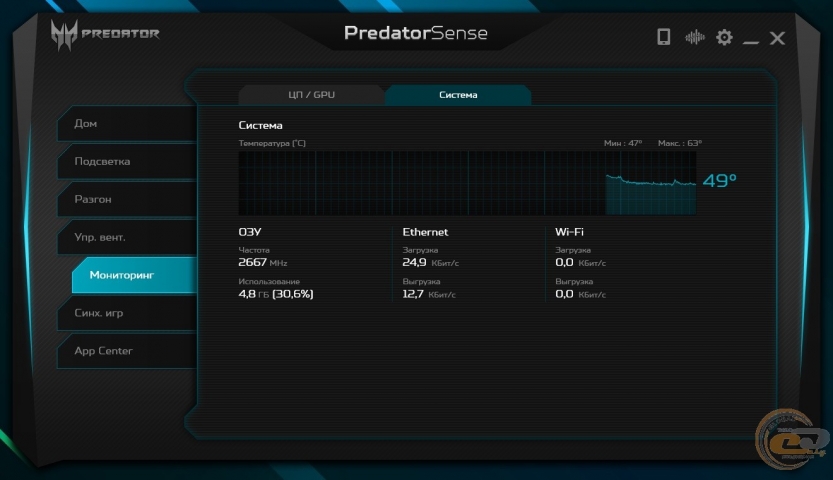Image resolution: width=833 pixels, height=480 pixels.
Task: Open App Center section
Action: 128,350
